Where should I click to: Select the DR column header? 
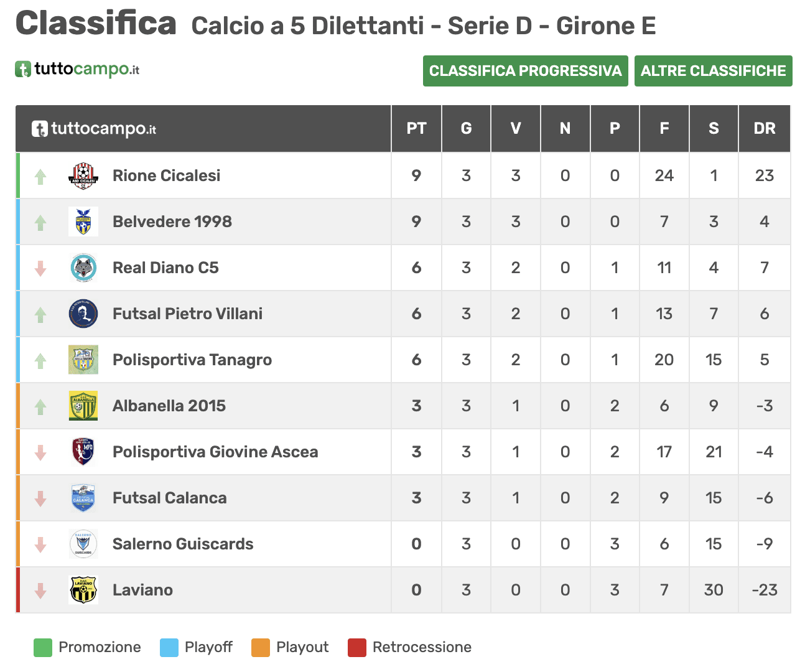(x=765, y=129)
